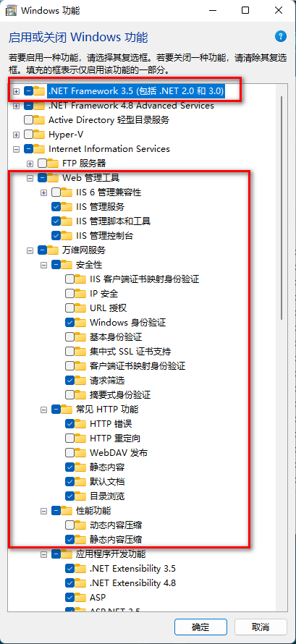Screen dimensions: 296x644
Task: Tick the Active Directory 轻型目录服务 checkbox
Action: pos(29,120)
